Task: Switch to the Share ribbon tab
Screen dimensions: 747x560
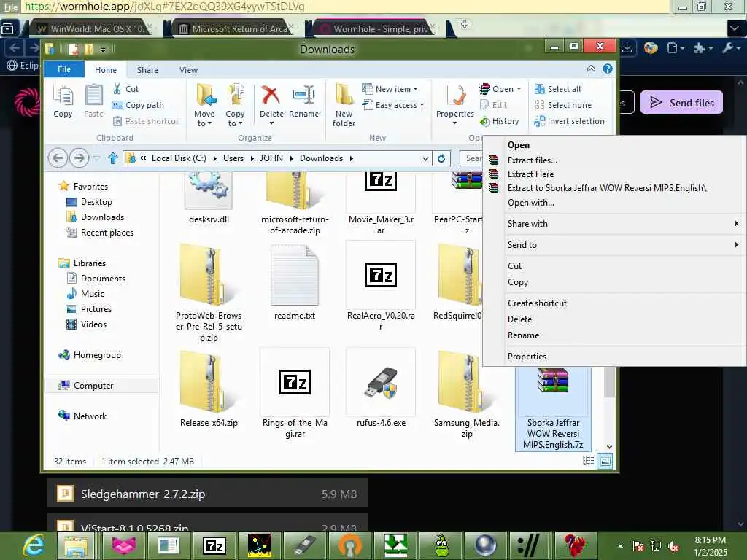Action: [147, 70]
